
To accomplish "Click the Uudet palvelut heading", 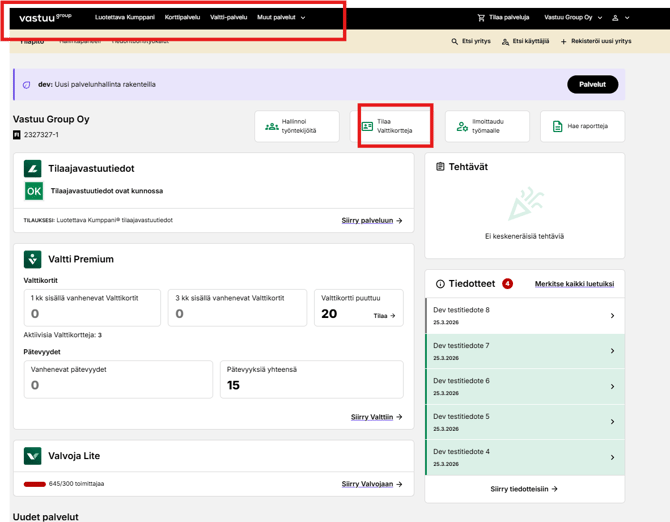I will 46,516.
